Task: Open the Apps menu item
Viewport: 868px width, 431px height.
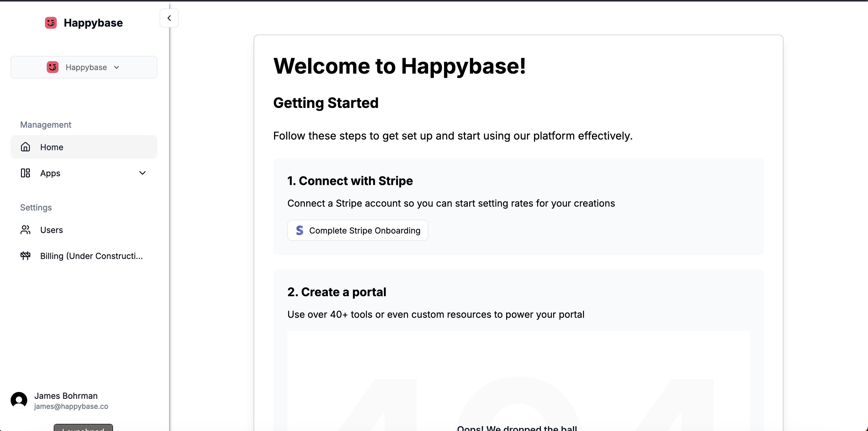Action: pos(84,173)
